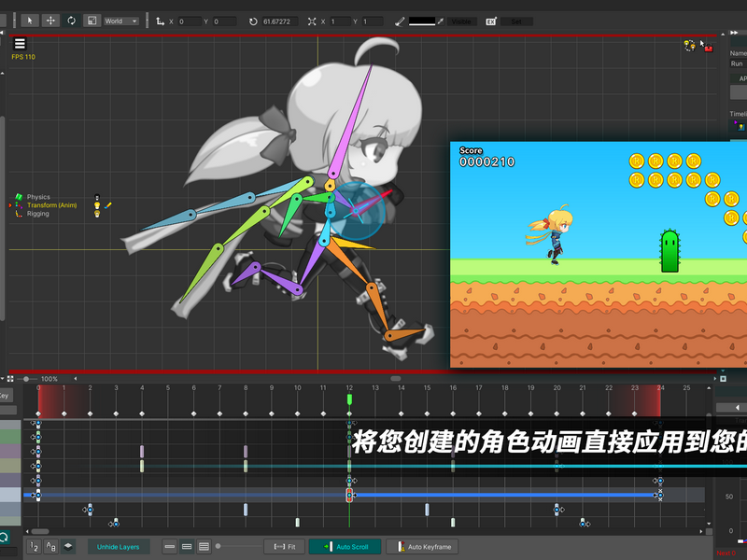Screen dimensions: 747x560
Task: Toggle numeric sort order 1-2 icon
Action: [x=34, y=547]
